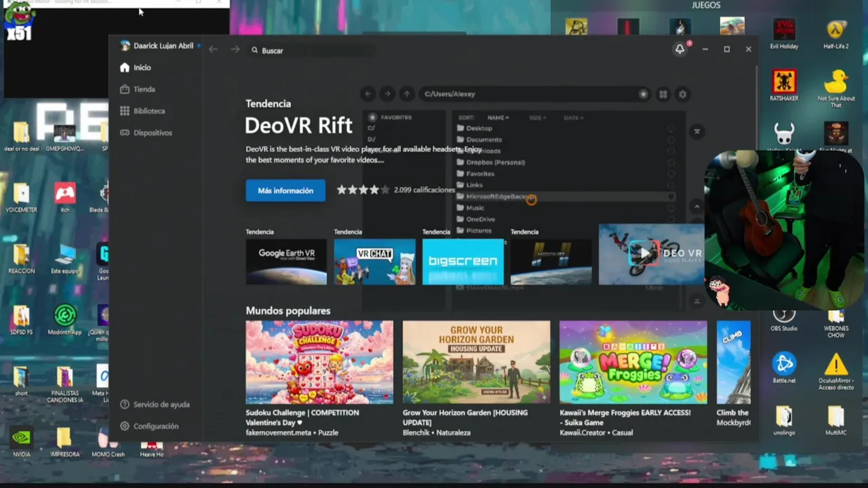This screenshot has width=868, height=488.
Task: Open the OculusMirror shortcut icon
Action: [835, 371]
